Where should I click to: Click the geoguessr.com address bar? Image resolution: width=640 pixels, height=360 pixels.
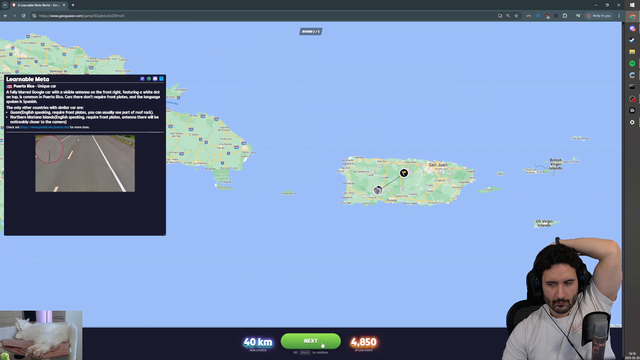click(261, 16)
